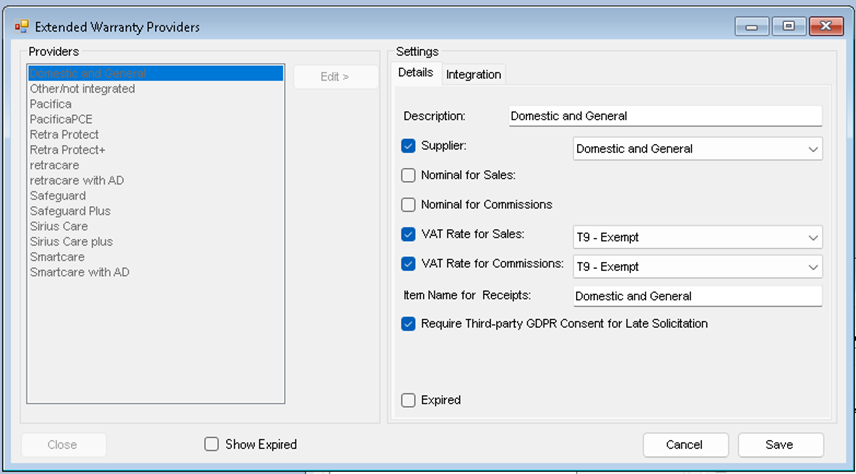
Task: Close the window with the red X
Action: (x=827, y=26)
